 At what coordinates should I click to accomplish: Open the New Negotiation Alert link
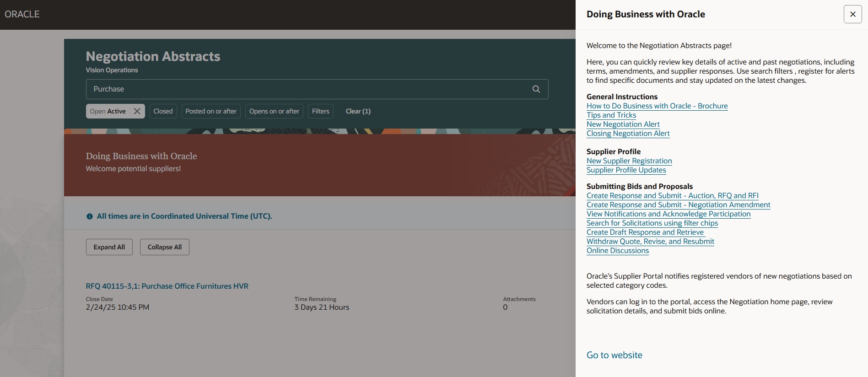point(623,124)
